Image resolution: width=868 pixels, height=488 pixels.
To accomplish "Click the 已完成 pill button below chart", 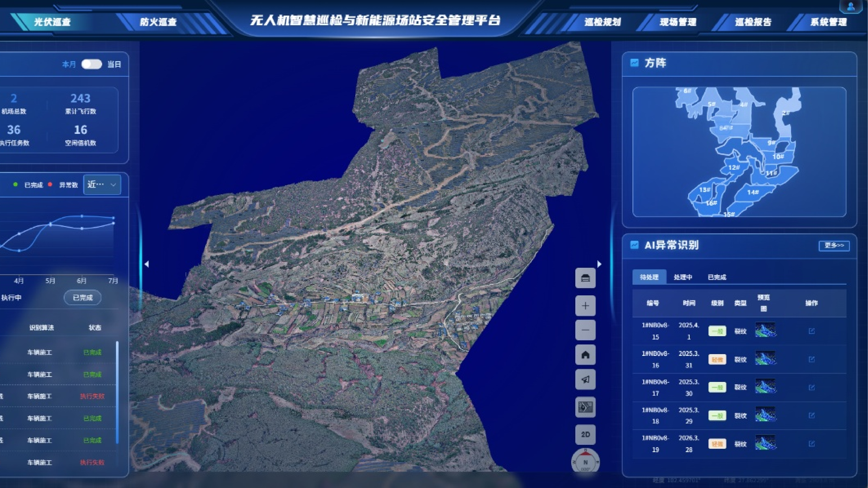I will [83, 297].
